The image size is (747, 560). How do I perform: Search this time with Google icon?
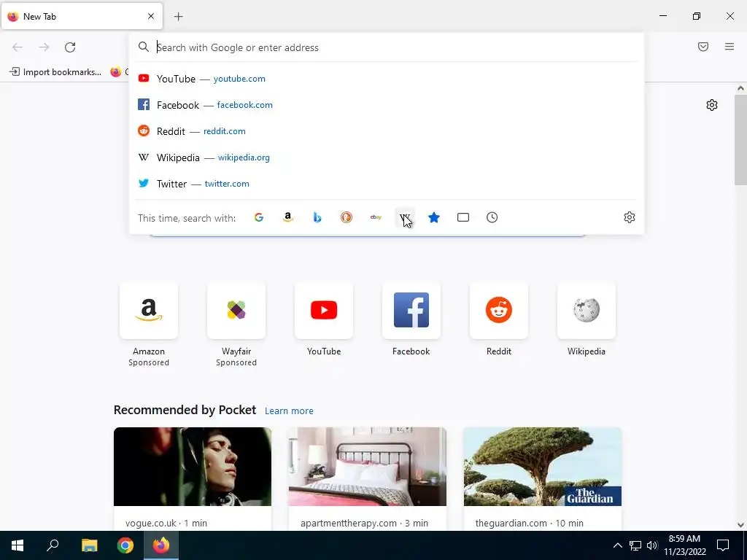click(x=259, y=217)
